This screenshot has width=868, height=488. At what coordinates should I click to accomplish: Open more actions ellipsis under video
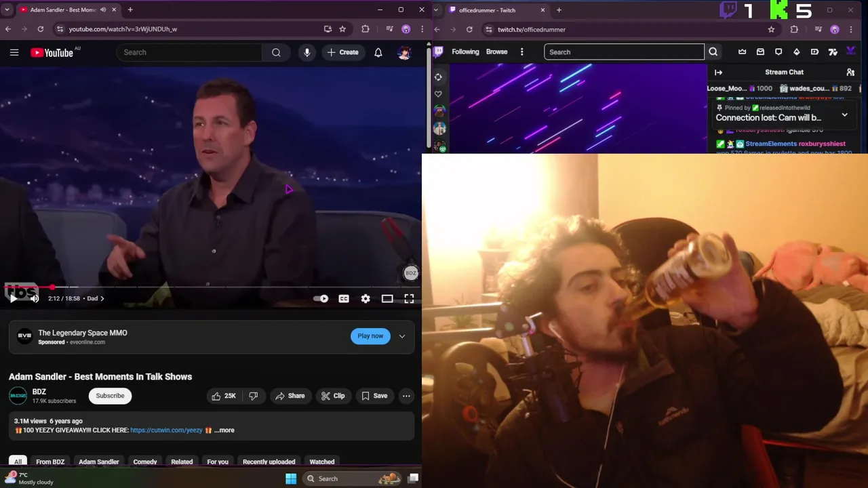point(406,396)
